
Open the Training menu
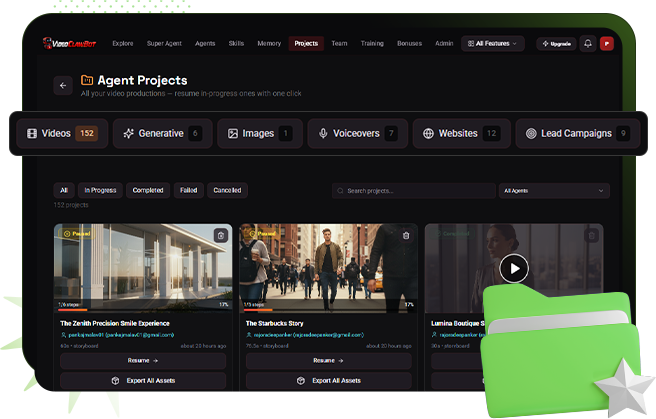(x=372, y=43)
